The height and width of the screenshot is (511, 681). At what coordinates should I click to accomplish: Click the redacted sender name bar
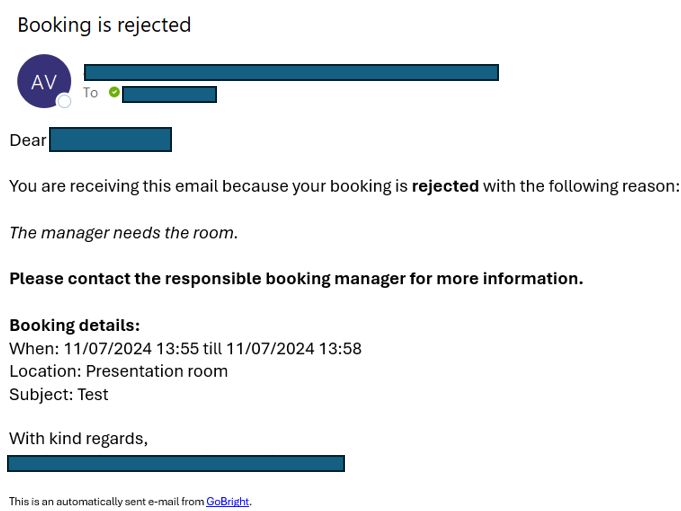pyautogui.click(x=291, y=73)
